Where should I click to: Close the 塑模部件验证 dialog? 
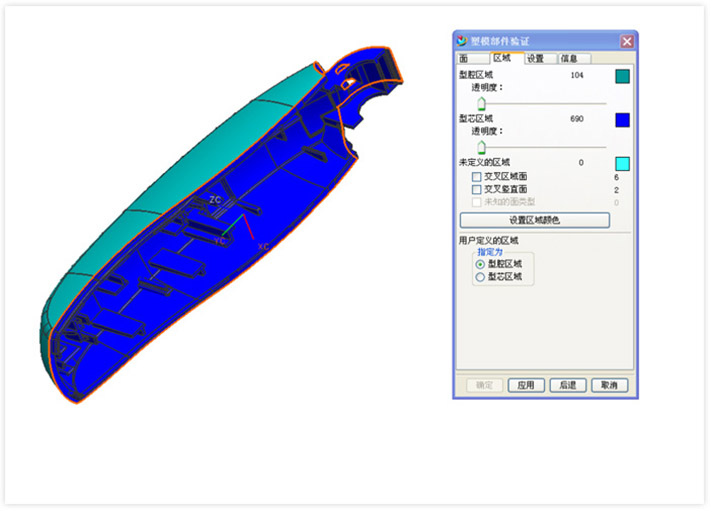pos(626,41)
